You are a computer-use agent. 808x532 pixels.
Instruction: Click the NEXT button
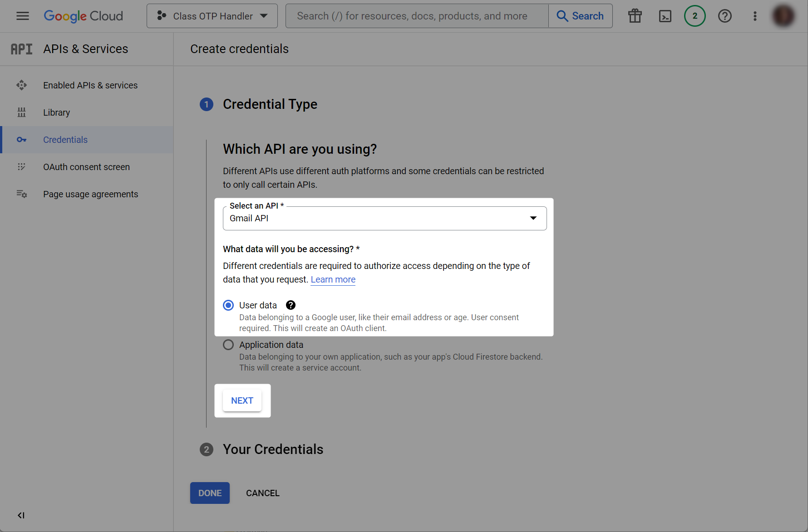pos(242,400)
